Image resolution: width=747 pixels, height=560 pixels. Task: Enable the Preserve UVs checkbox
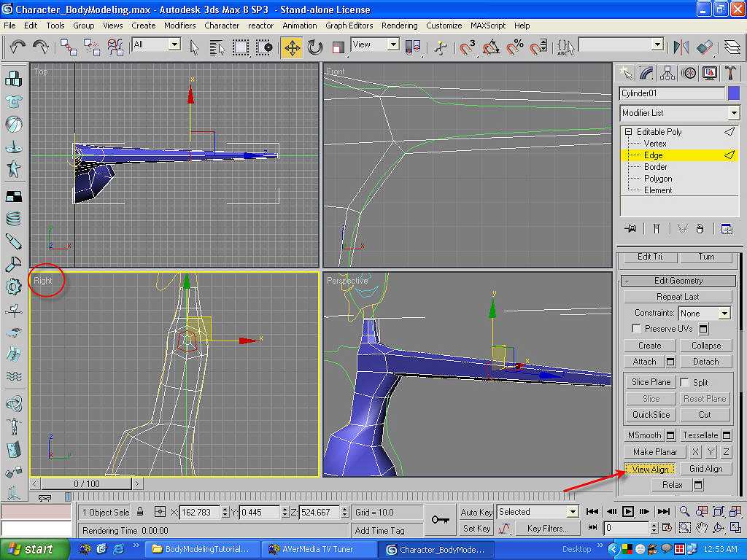pos(636,329)
